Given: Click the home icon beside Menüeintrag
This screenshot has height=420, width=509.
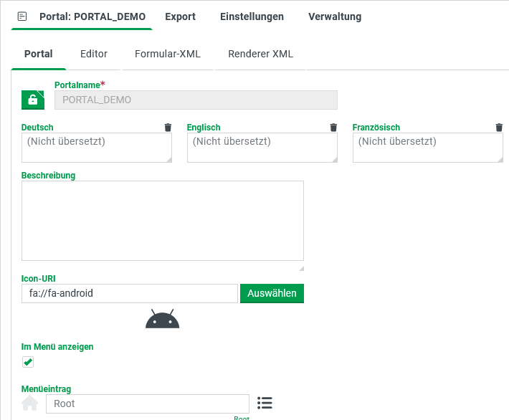Looking at the screenshot, I should 30,403.
